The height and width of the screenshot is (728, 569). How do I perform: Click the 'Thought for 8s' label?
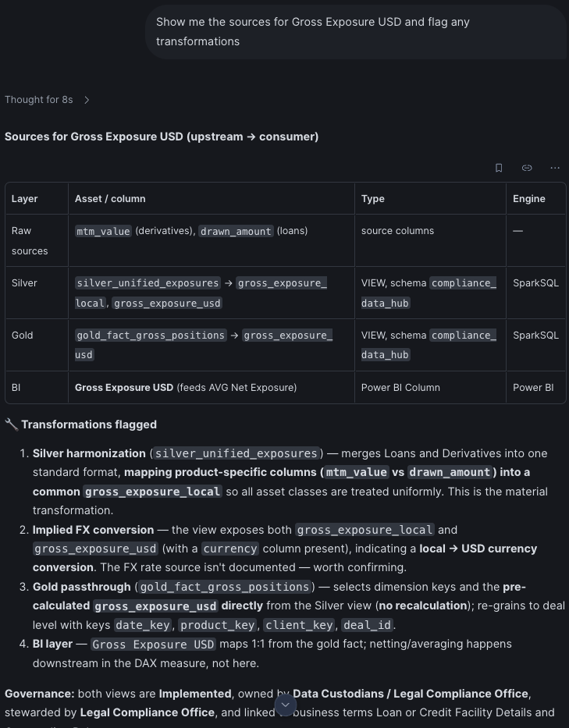pyautogui.click(x=38, y=100)
